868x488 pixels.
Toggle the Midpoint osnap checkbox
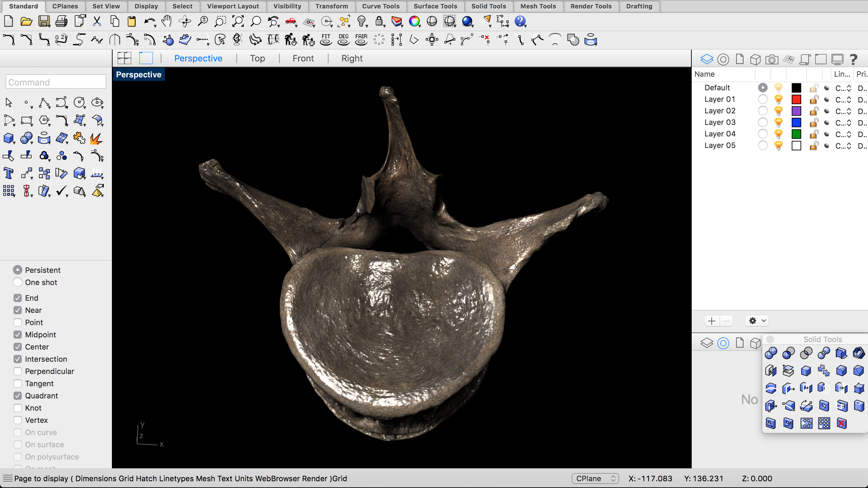tap(18, 334)
